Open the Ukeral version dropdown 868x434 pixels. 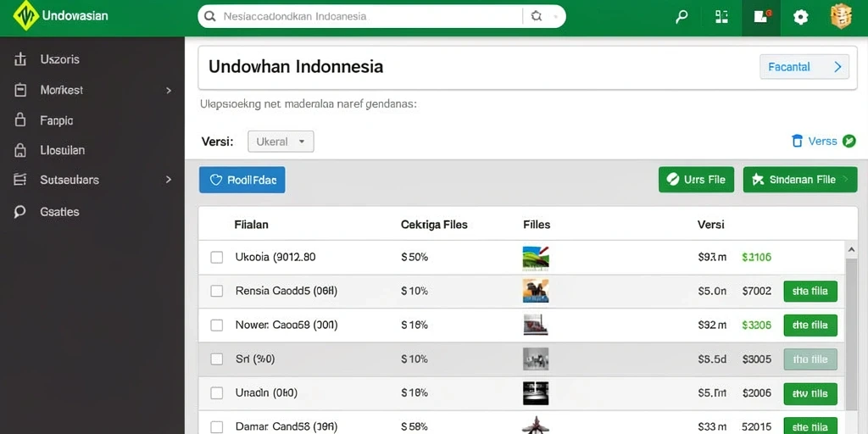(281, 142)
